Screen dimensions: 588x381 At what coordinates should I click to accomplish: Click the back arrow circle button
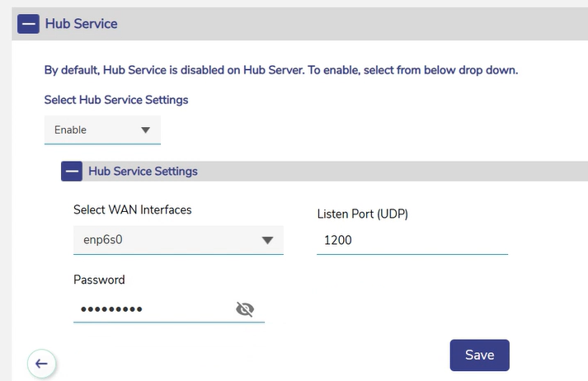[41, 363]
